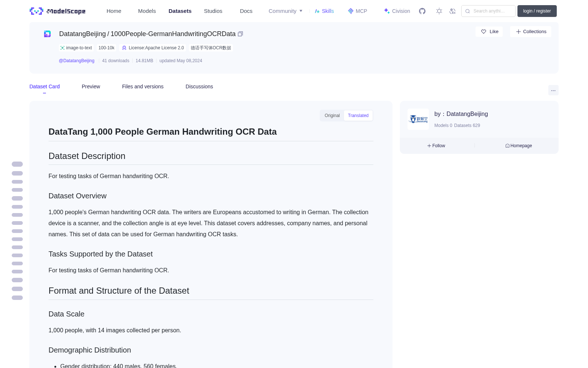Show the Translated text version
Image resolution: width=588 pixels, height=368 pixels.
[x=358, y=116]
